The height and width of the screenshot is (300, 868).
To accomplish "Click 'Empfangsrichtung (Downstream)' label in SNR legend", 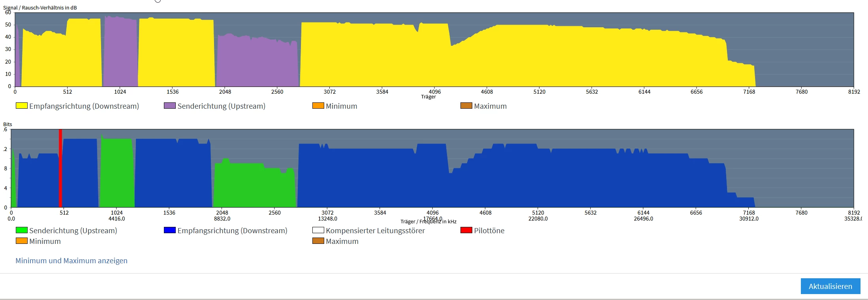I will pos(84,106).
